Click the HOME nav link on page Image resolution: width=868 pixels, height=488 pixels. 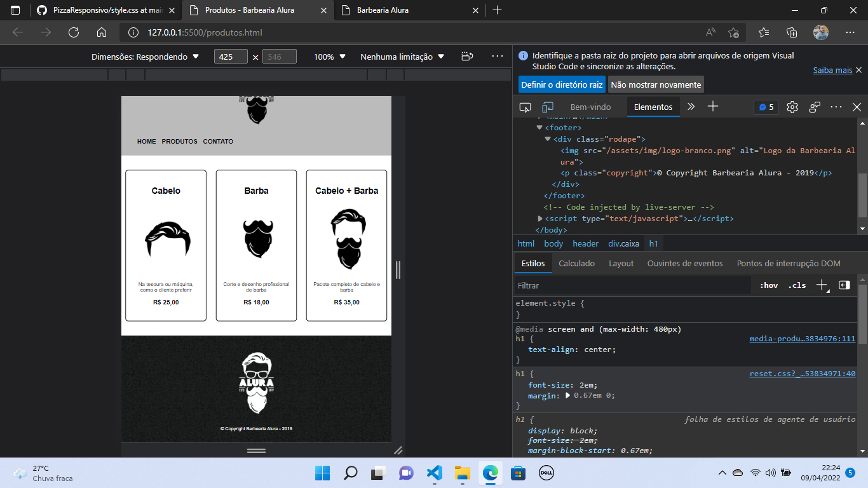coord(147,141)
